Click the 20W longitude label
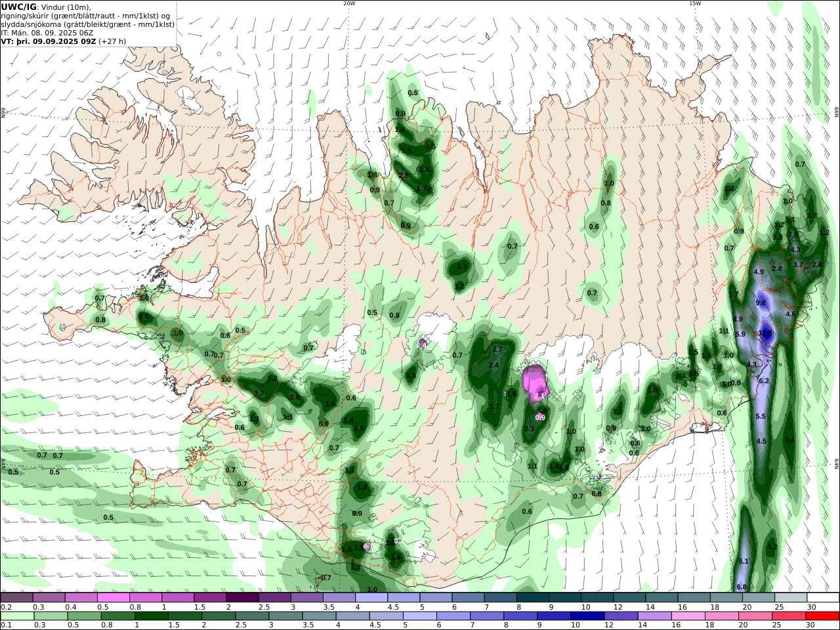 click(x=349, y=3)
